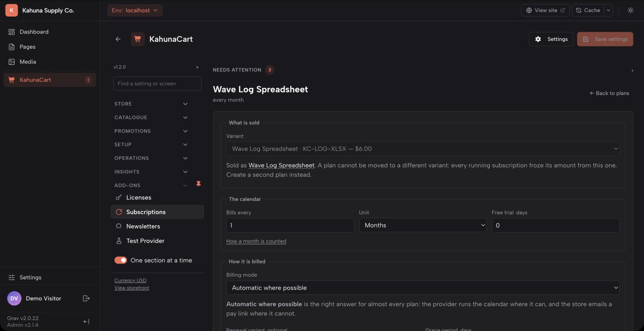The image size is (644, 331).
Task: Collapse the settings navigation with « icon
Action: pyautogui.click(x=197, y=67)
